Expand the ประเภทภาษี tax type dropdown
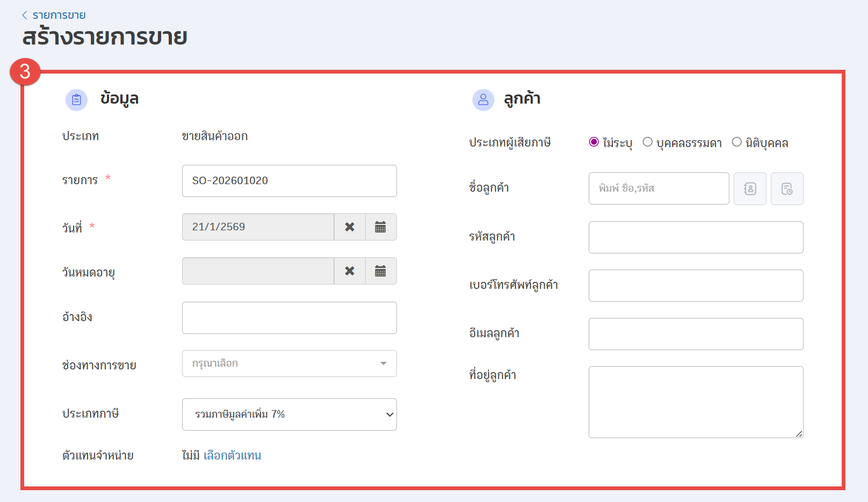Screen dimensions: 868x502 pyautogui.click(x=289, y=414)
